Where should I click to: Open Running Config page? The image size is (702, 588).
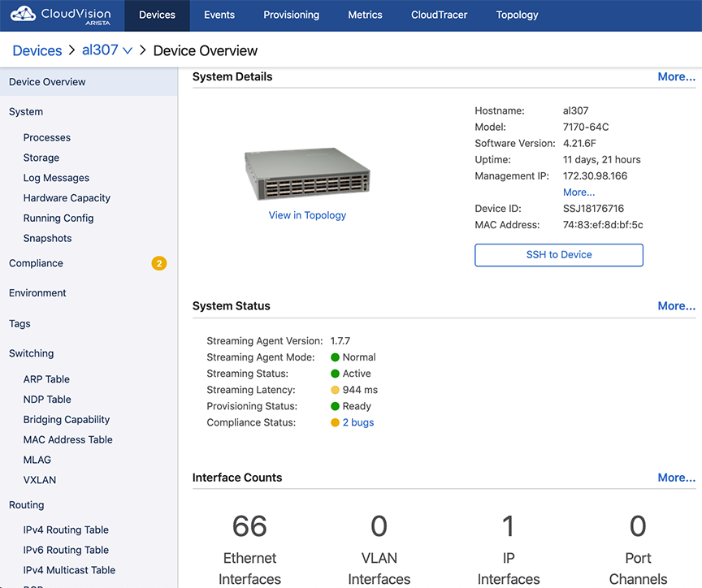58,218
